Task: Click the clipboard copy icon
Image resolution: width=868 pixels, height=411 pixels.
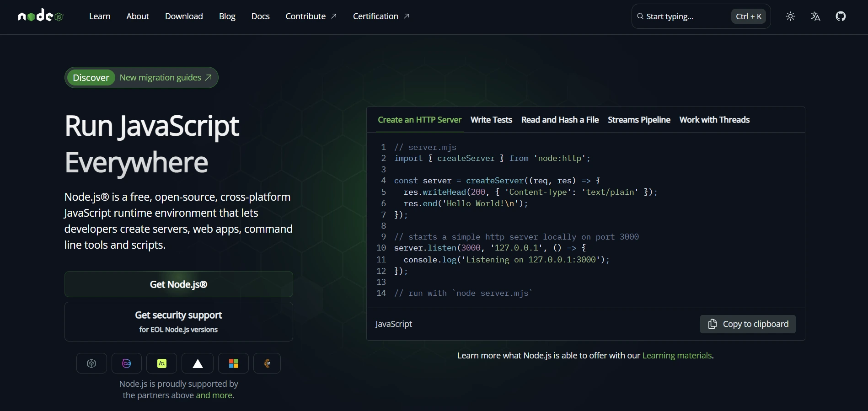Action: (x=713, y=324)
